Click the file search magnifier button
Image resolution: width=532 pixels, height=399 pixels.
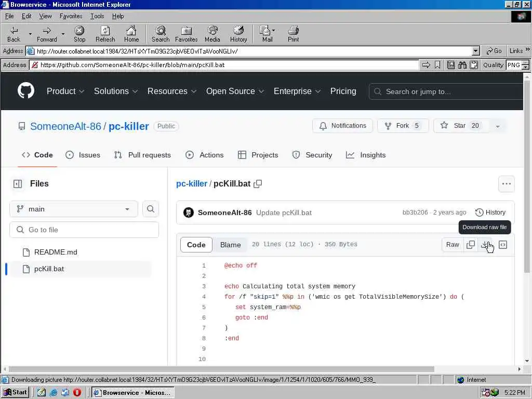click(x=151, y=209)
